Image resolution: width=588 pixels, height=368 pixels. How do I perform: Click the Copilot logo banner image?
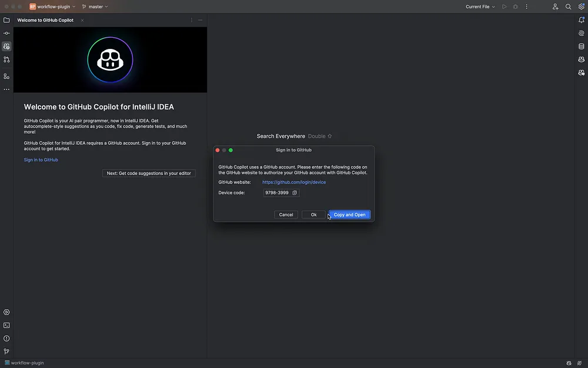[111, 59]
